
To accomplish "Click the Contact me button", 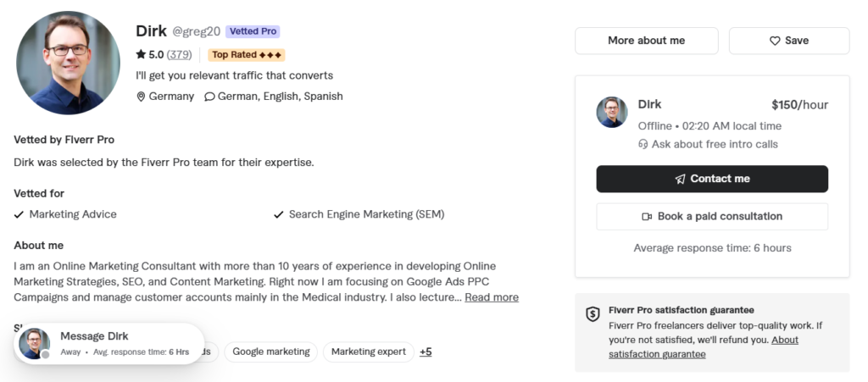I will tap(712, 179).
